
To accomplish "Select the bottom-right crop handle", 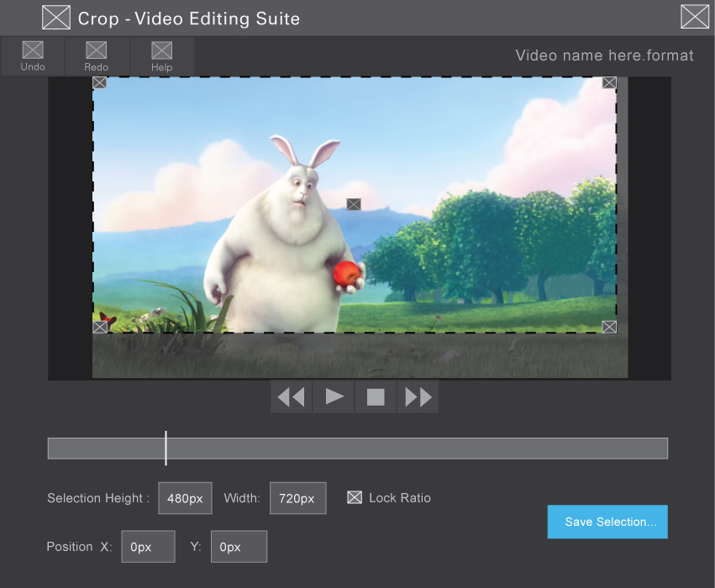I will point(609,327).
